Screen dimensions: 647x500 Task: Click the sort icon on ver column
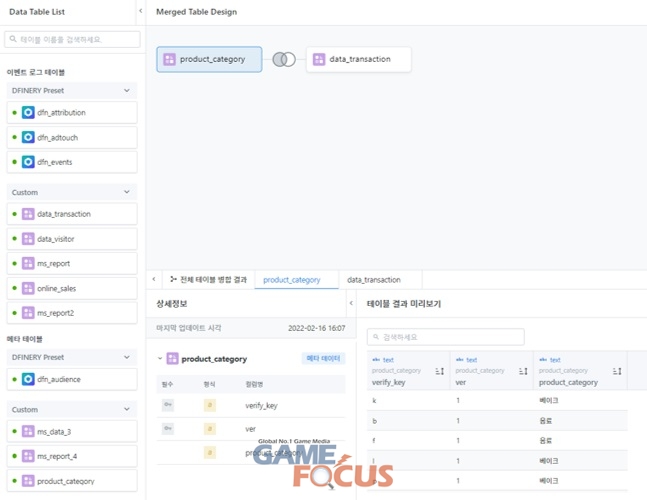coord(522,371)
